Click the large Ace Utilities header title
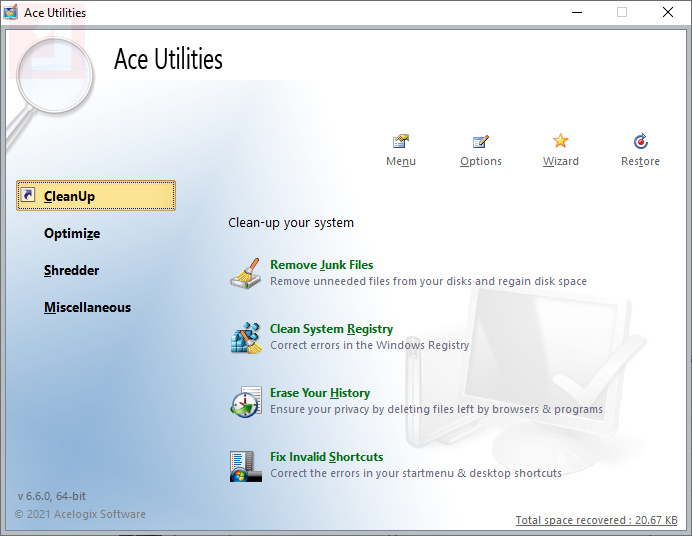 pos(168,59)
